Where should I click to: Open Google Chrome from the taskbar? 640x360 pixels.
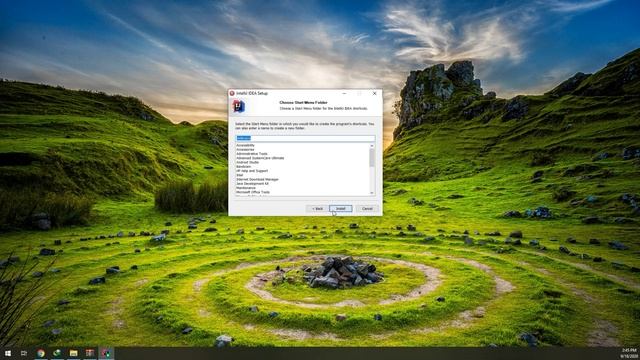pyautogui.click(x=40, y=353)
